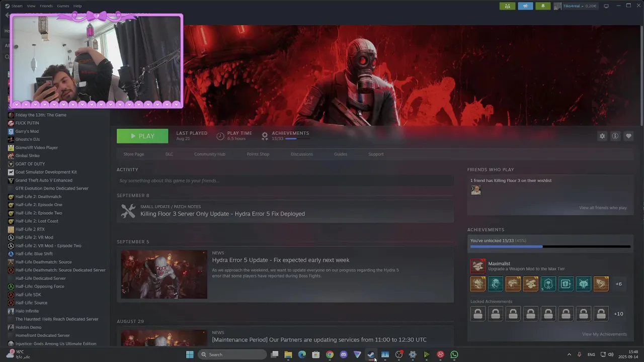The height and width of the screenshot is (362, 644).
Task: Open the notifications bell button
Action: [543, 6]
